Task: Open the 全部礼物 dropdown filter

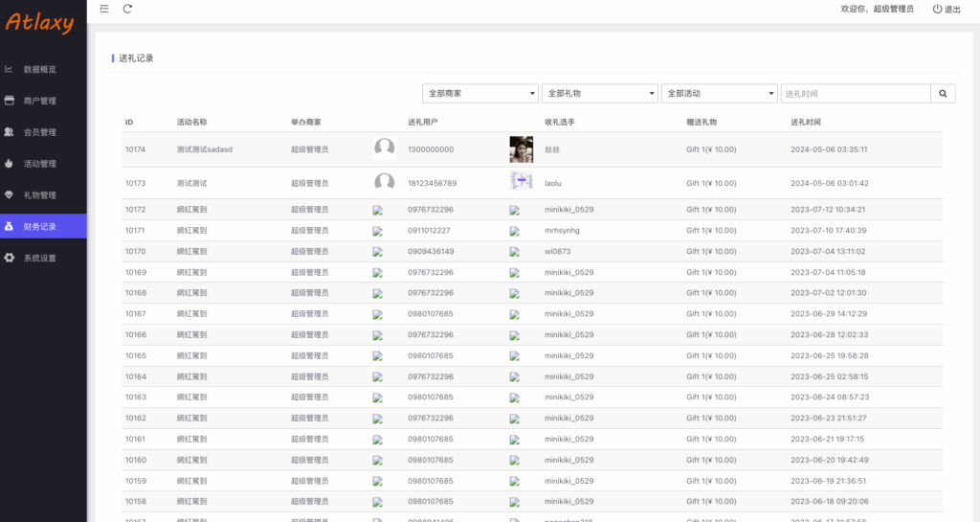Action: tap(599, 94)
